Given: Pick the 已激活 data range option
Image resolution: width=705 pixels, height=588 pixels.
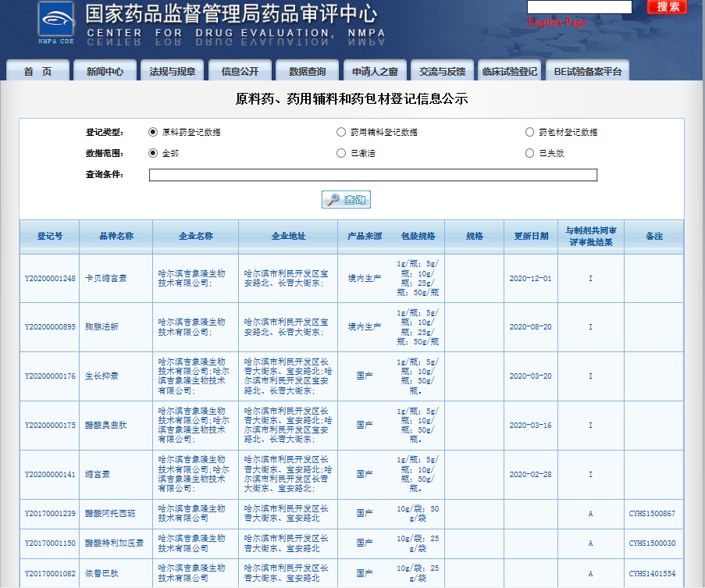Looking at the screenshot, I should [x=341, y=153].
